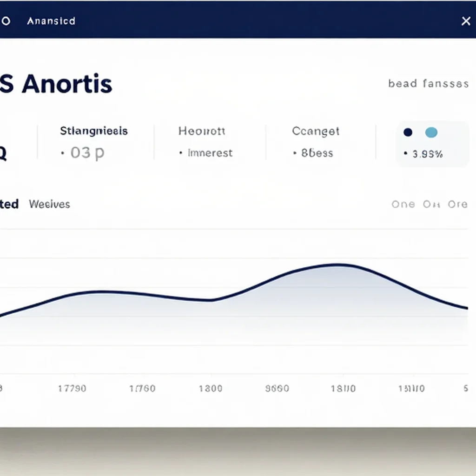Click the peak of the chart line
476x476 pixels.
click(338, 265)
